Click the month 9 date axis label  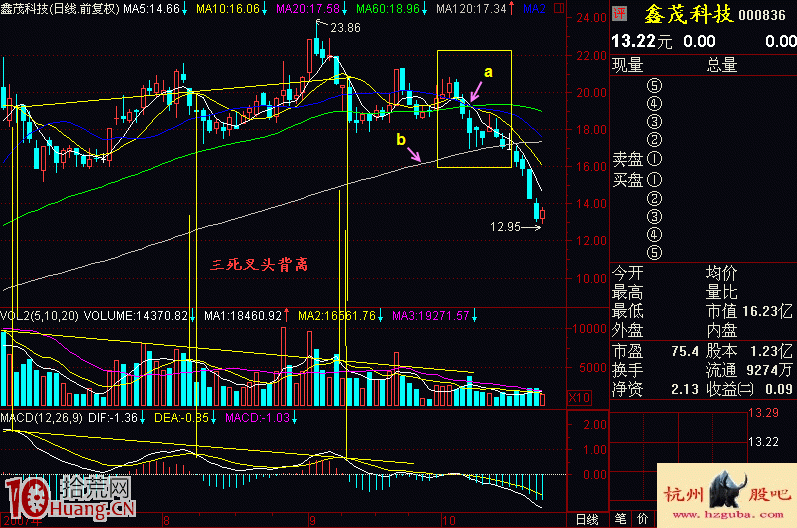312,520
